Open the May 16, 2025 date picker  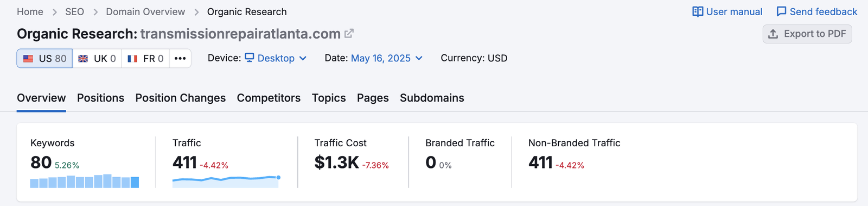click(387, 58)
